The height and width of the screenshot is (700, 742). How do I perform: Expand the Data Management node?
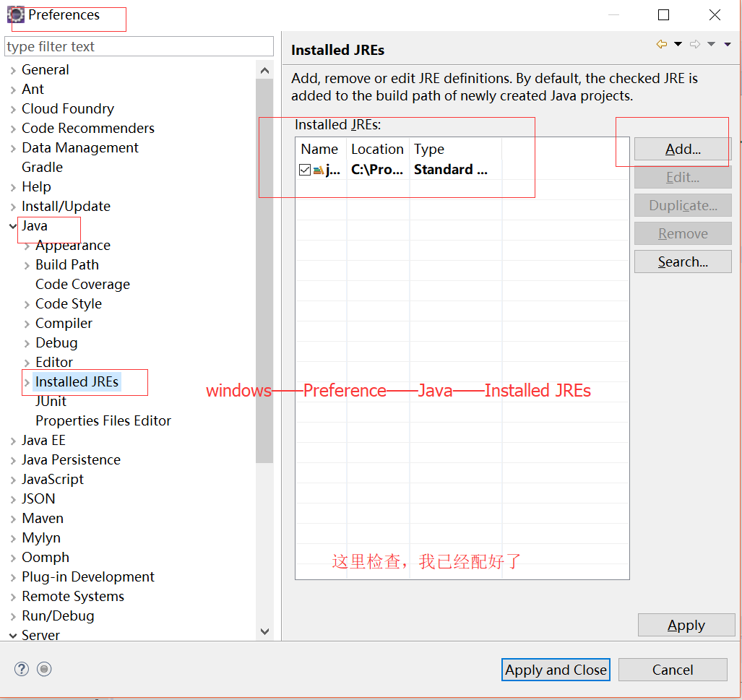tap(13, 149)
